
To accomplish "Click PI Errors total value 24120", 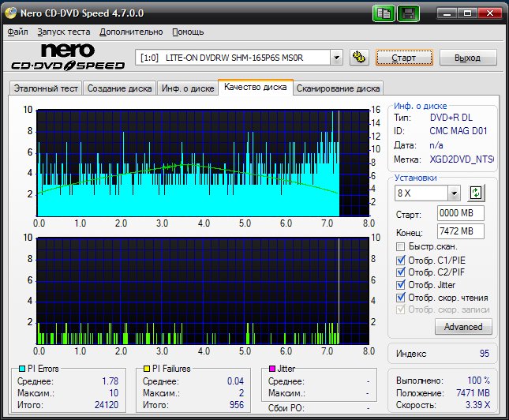I will (x=107, y=405).
